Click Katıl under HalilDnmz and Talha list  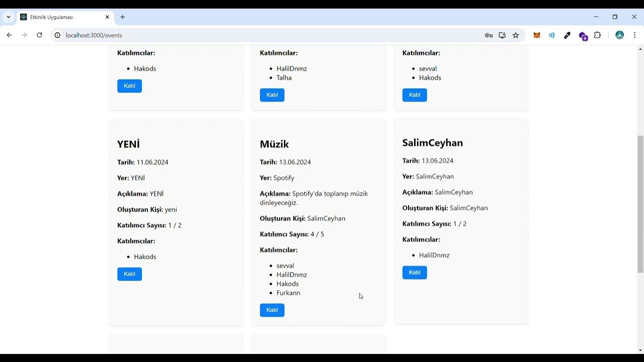[272, 95]
